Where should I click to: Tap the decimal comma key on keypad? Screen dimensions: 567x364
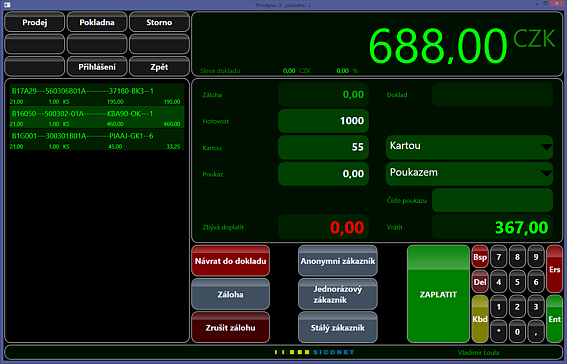click(536, 331)
